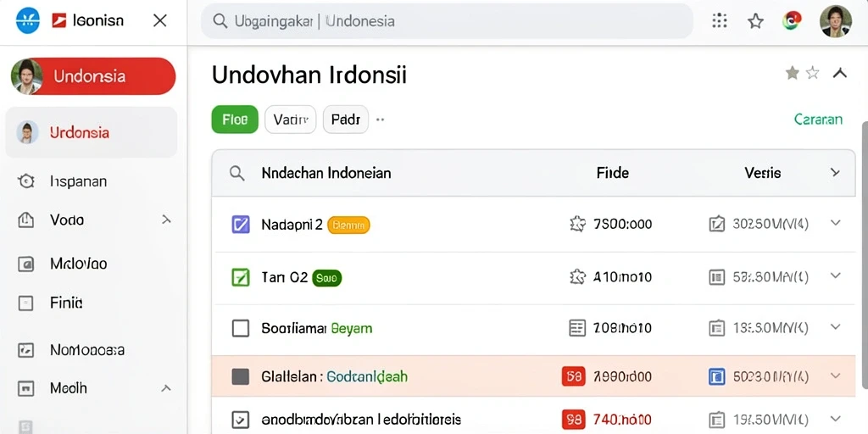868x434 pixels.
Task: Click the Nndachan Indoneian column header
Action: [x=326, y=173]
